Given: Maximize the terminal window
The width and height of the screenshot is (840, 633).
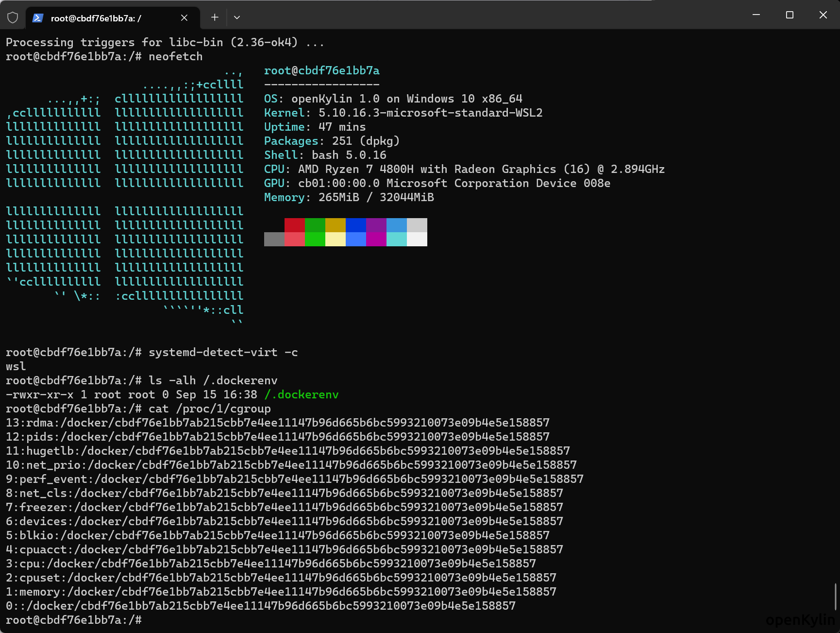Looking at the screenshot, I should pos(790,15).
